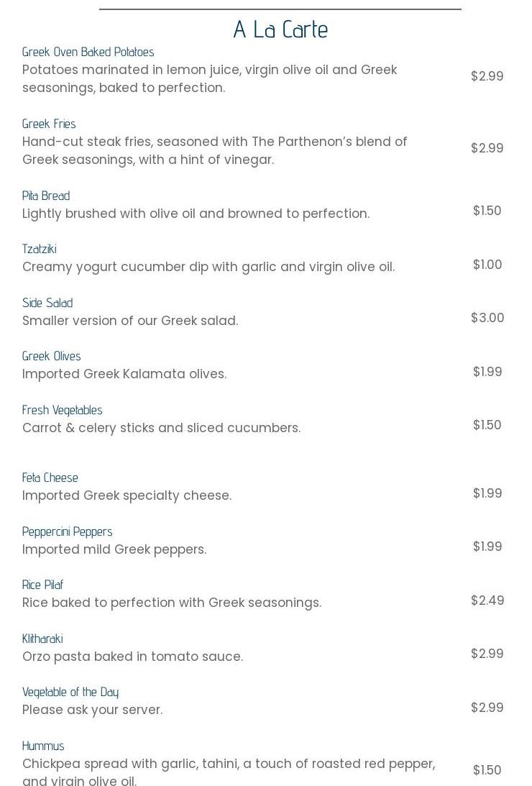Select the Greek Oven Baked Potatoes title
This screenshot has width=532, height=786.
point(88,52)
